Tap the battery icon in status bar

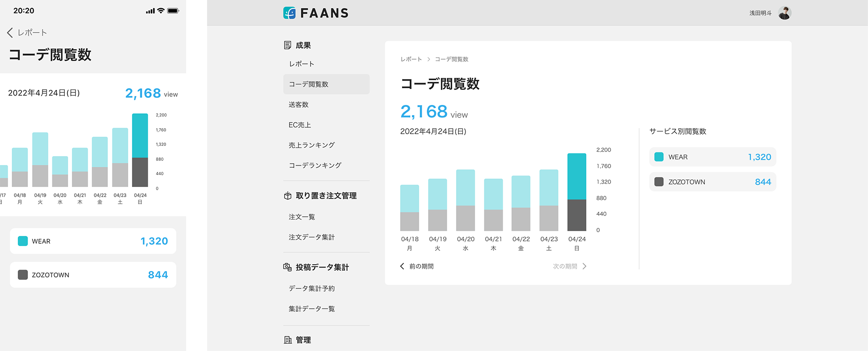coord(173,11)
